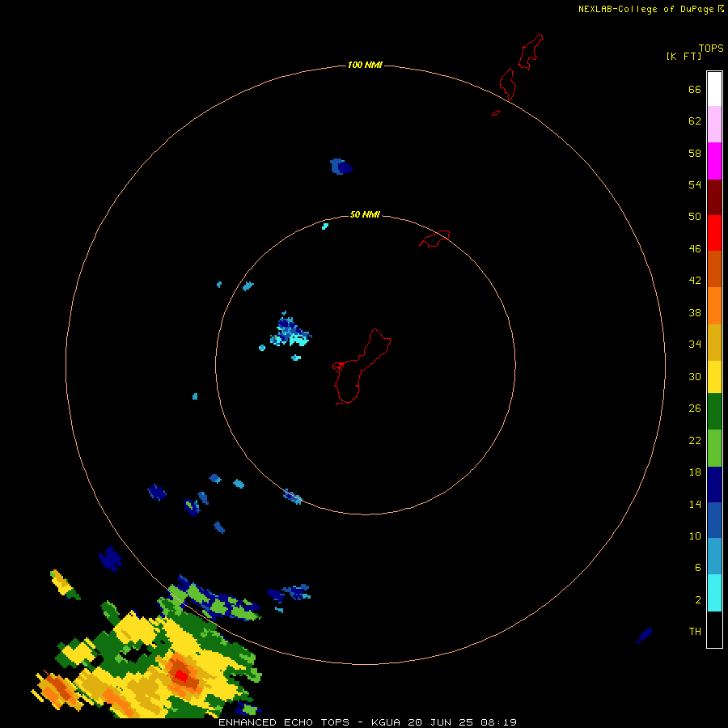Click the 50 NMI range ring label

365,214
